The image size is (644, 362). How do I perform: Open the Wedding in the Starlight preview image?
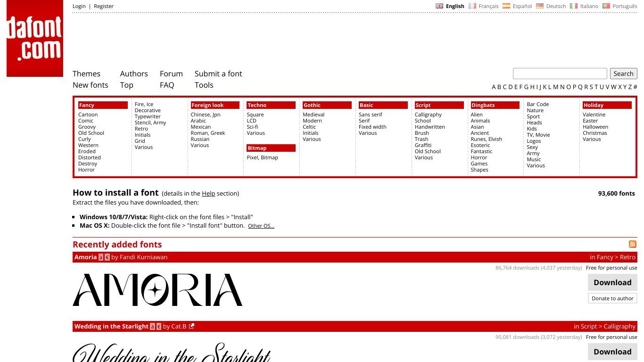pyautogui.click(x=172, y=353)
